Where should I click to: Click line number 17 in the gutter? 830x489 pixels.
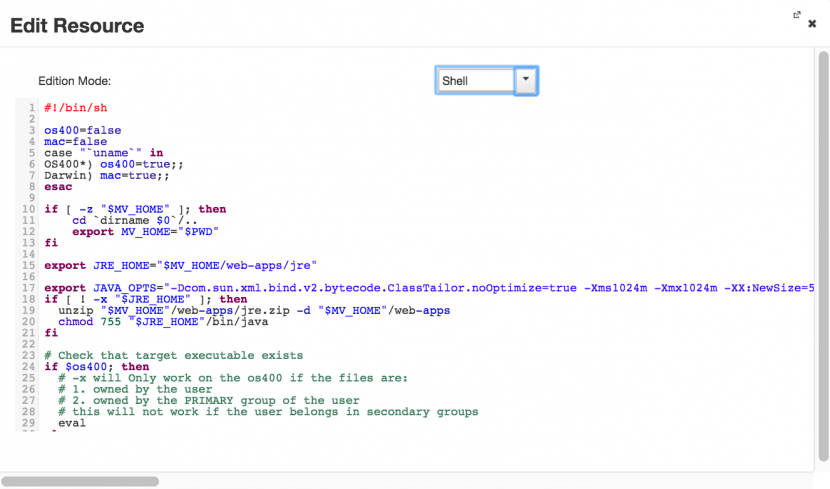[x=29, y=288]
